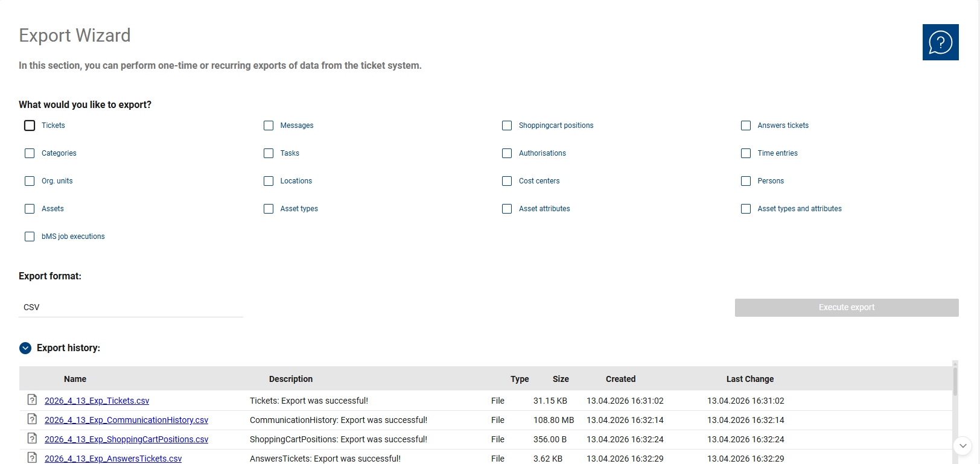Screen dimensions: 980x464
Task: Check the Asset attributes option
Action: (x=507, y=209)
